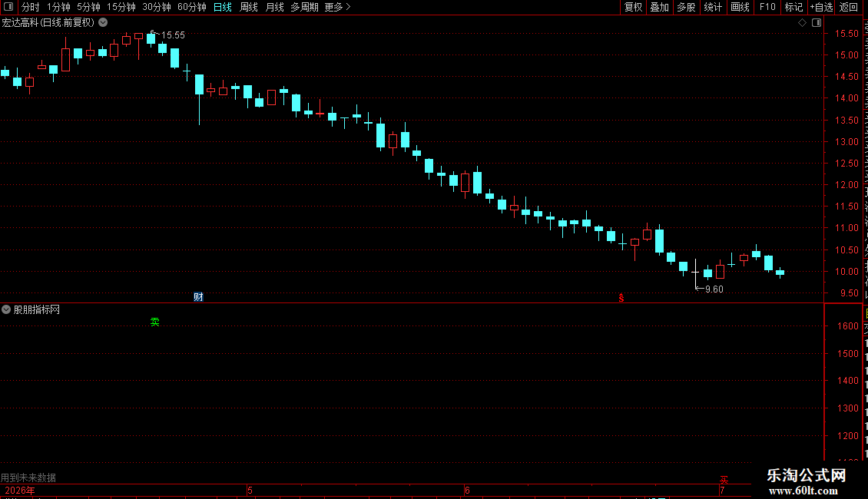Switch to 分时 intraday view
Image resolution: width=868 pixels, height=499 pixels.
pos(31,7)
